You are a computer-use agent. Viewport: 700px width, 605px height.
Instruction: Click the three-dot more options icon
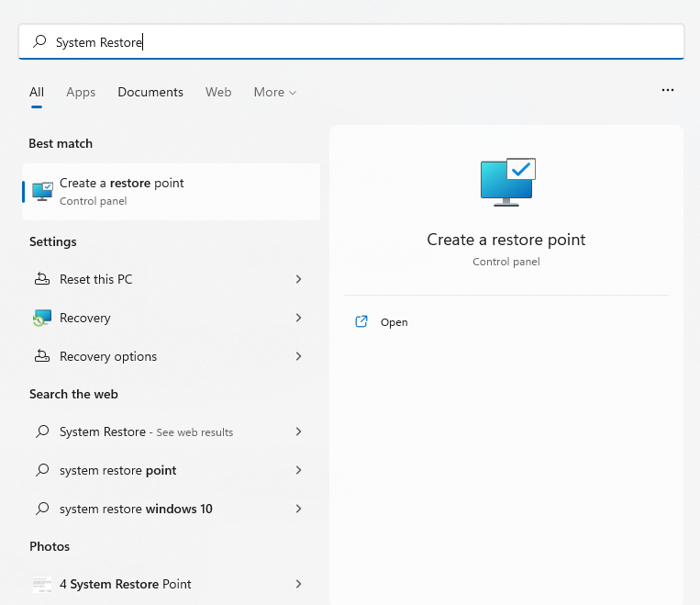point(668,91)
